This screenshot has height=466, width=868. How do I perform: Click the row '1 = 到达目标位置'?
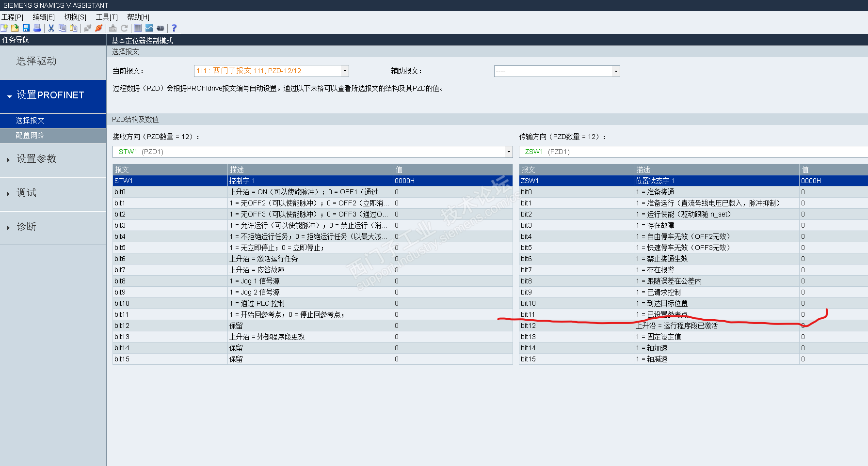(x=693, y=303)
